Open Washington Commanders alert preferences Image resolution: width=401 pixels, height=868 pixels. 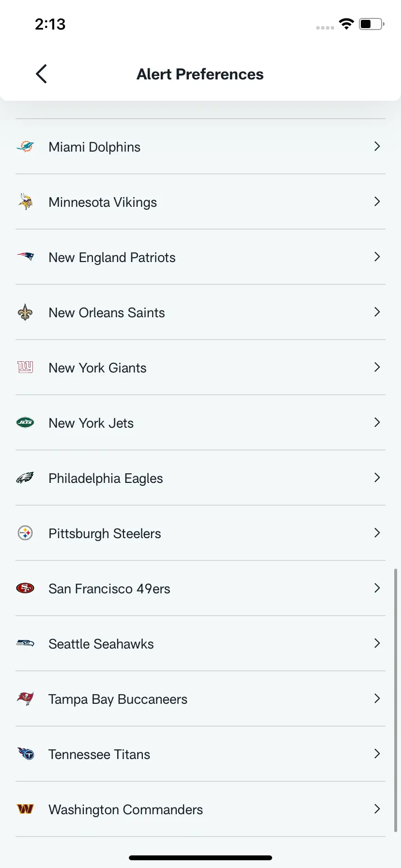pos(200,809)
